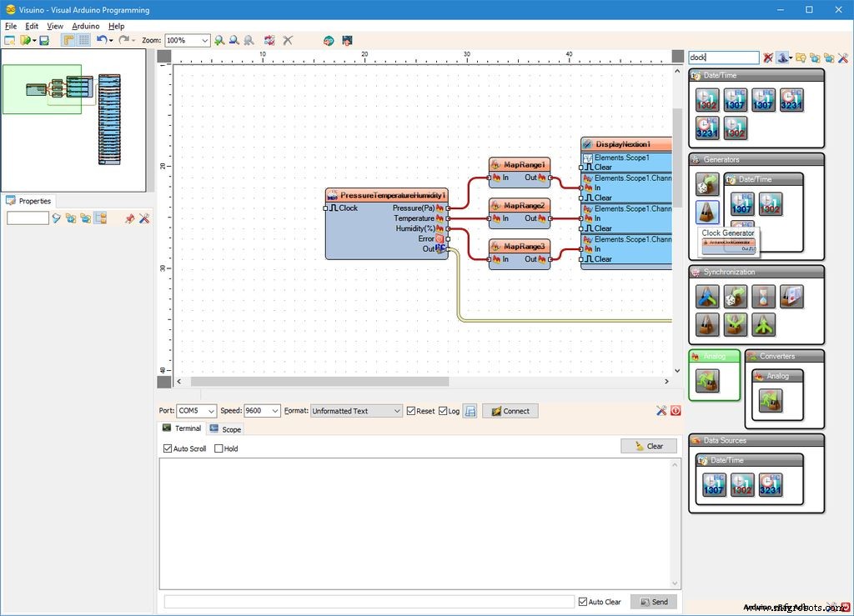Screen dimensions: 854x616
Task: Click the Zoom In magnifier icon
Action: point(219,40)
